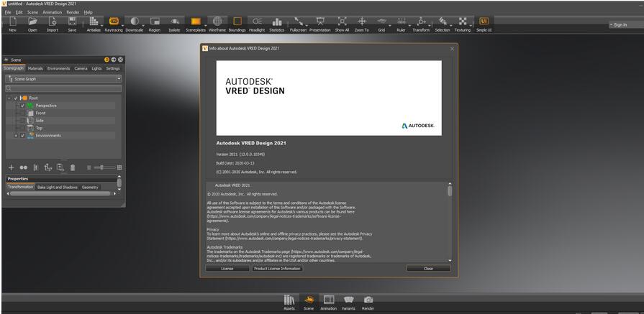This screenshot has height=314, width=644.
Task: Save the scene with the Save icon
Action: pos(72,24)
